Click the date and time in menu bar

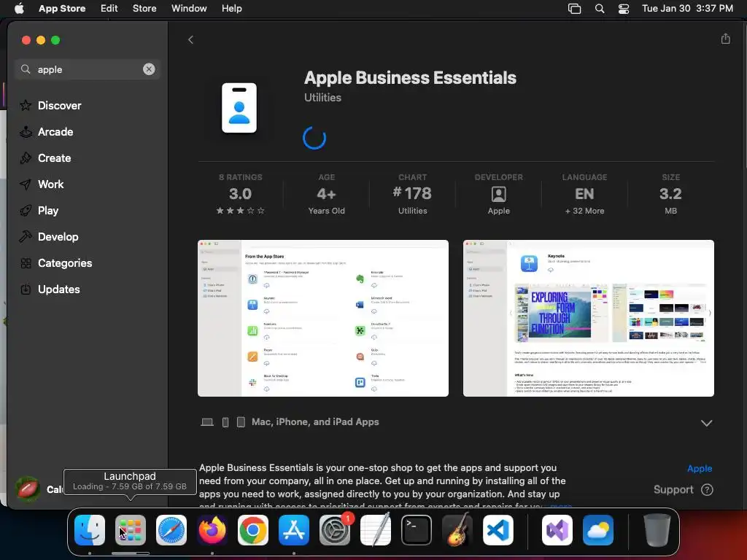[687, 9]
